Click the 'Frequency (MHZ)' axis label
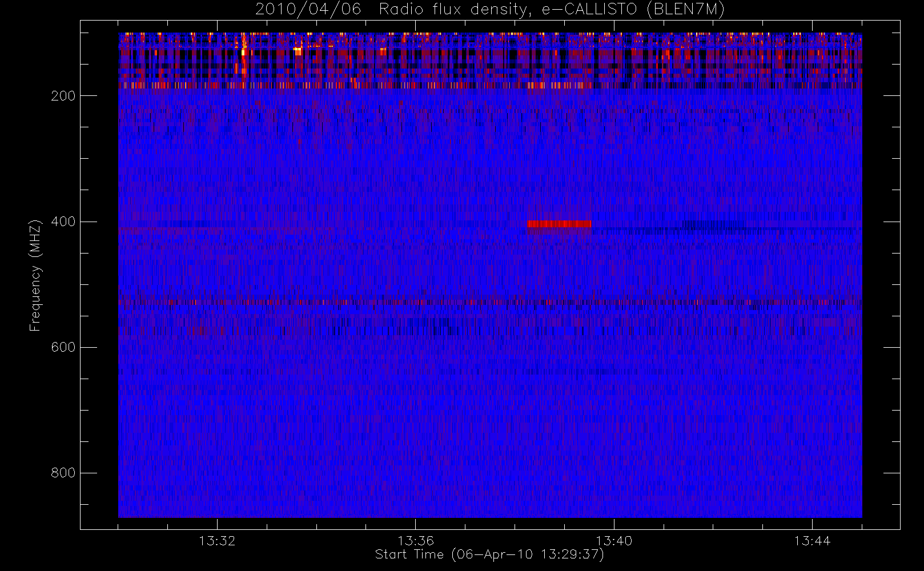The height and width of the screenshot is (571, 924). tap(35, 275)
